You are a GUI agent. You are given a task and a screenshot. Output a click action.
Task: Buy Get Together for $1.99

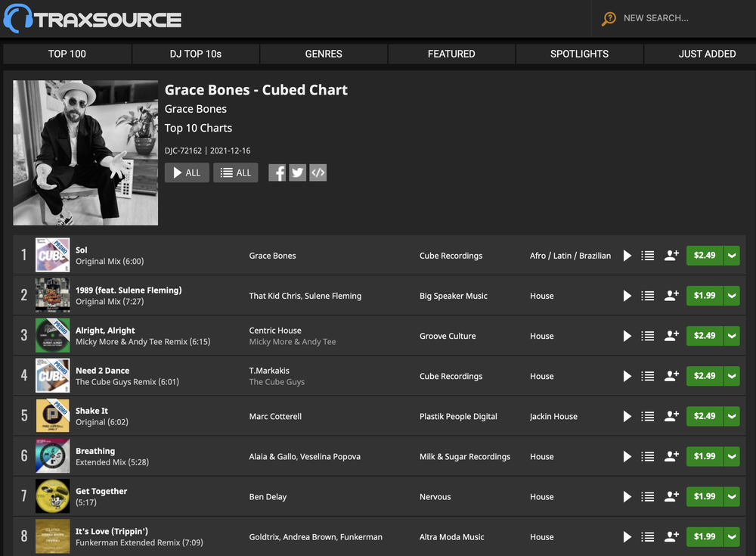click(x=705, y=496)
